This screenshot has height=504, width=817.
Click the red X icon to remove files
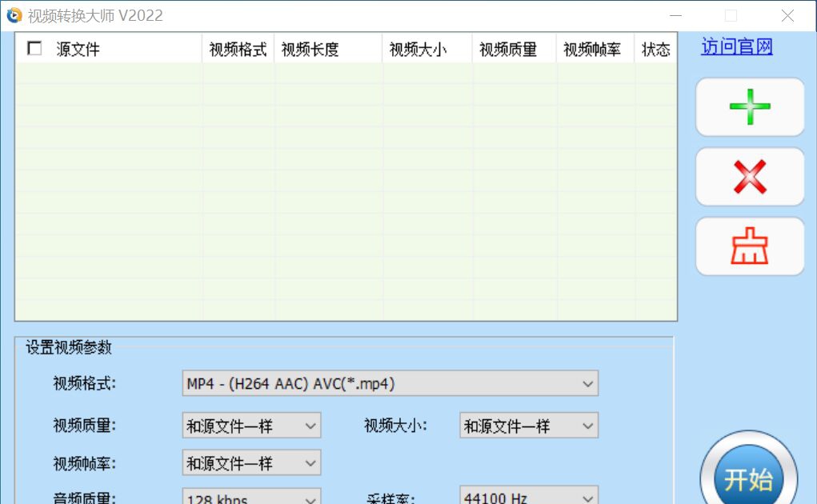(749, 176)
